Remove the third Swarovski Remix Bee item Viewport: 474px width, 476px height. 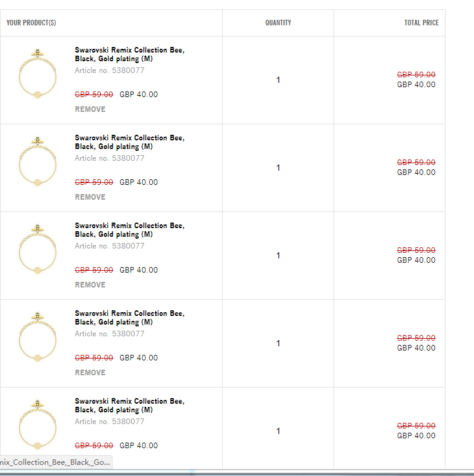pos(90,285)
